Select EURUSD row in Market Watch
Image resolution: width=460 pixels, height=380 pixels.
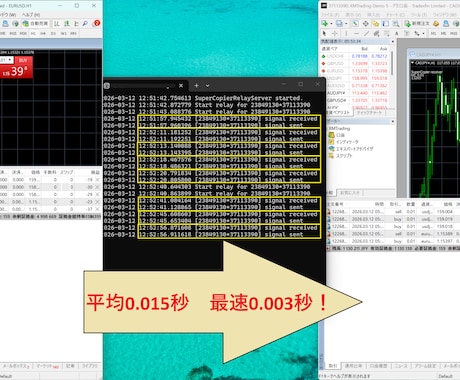click(x=355, y=71)
